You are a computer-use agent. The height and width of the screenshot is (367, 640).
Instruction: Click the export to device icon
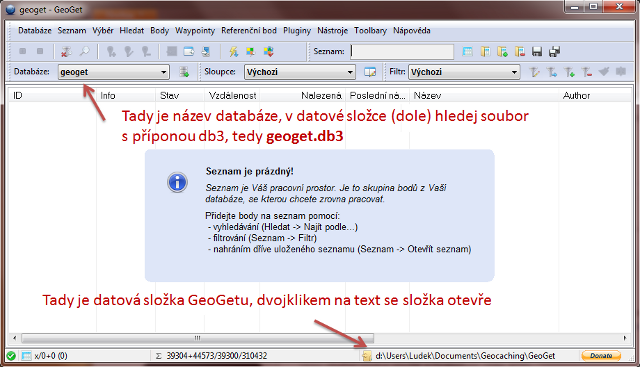coord(206,51)
